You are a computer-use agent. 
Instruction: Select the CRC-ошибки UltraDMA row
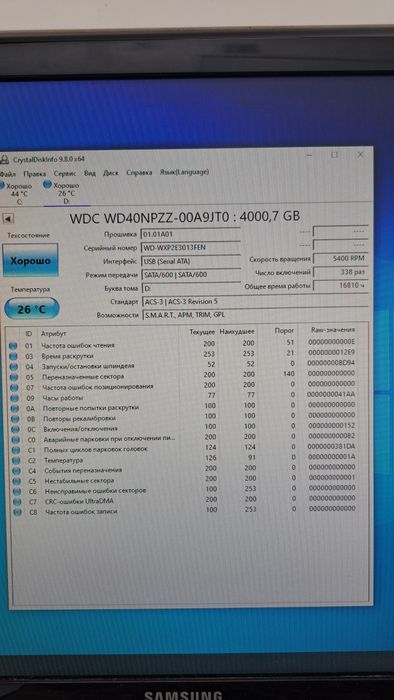(188, 500)
